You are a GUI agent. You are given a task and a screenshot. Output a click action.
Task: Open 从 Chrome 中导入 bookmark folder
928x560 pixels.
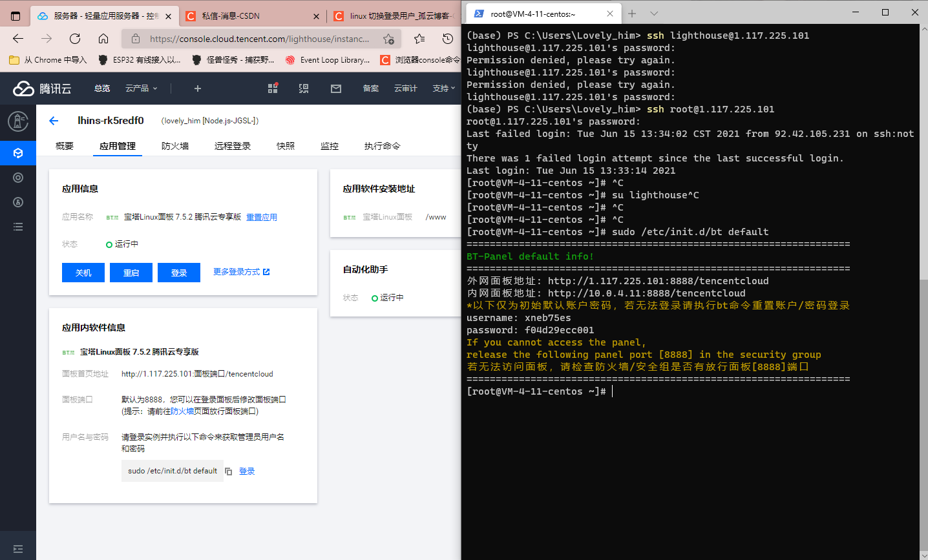[x=48, y=60]
